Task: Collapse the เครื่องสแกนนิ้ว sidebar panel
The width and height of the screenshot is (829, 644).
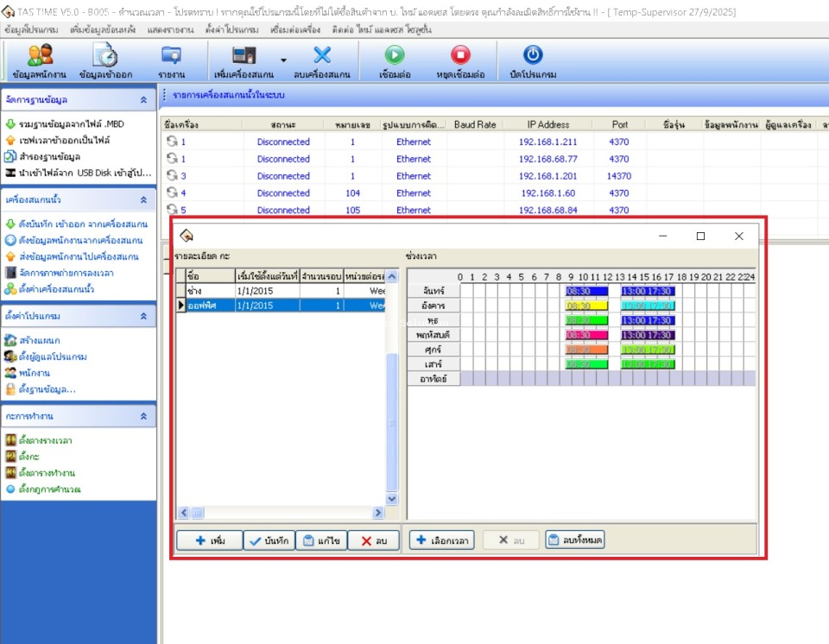Action: pyautogui.click(x=143, y=199)
